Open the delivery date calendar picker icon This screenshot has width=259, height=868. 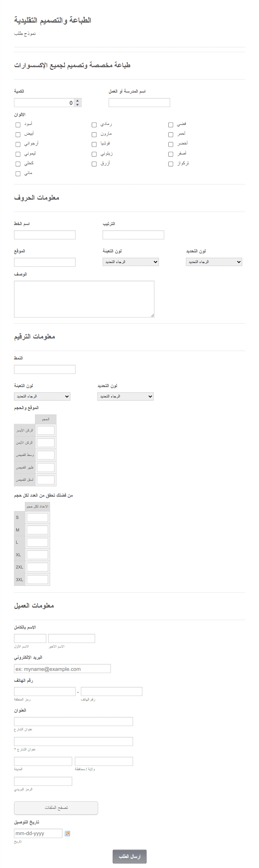[x=67, y=833]
